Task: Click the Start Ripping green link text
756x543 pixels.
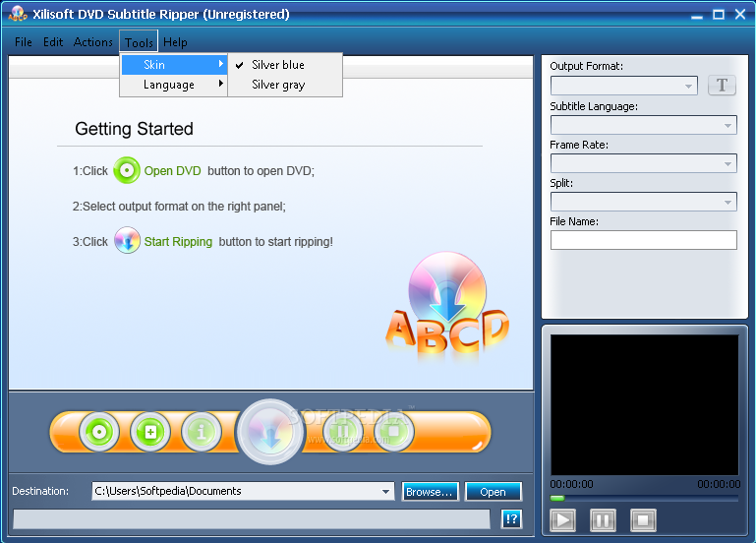Action: [178, 242]
